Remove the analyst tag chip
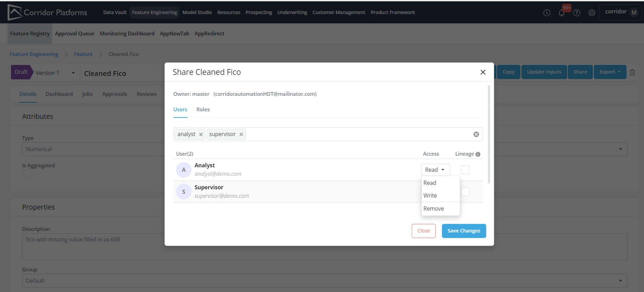 click(201, 134)
